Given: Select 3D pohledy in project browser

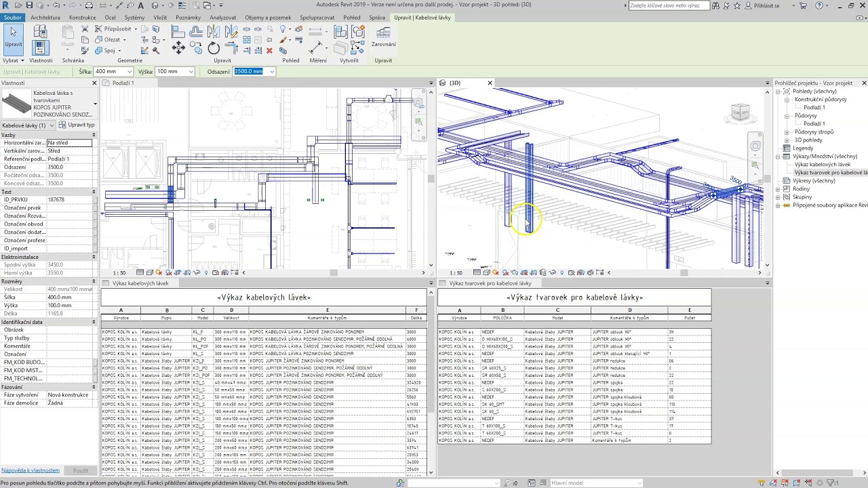Looking at the screenshot, I should pyautogui.click(x=808, y=140).
